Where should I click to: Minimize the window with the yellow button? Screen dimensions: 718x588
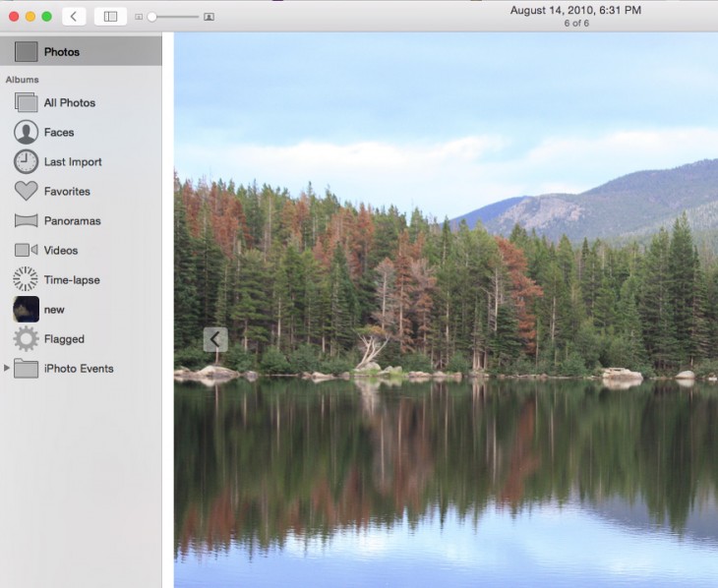point(30,17)
